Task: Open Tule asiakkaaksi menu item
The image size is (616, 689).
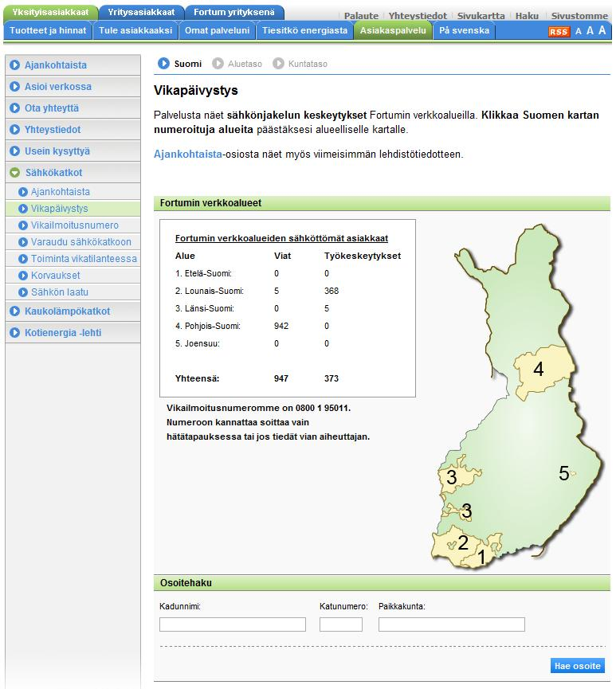Action: 135,31
